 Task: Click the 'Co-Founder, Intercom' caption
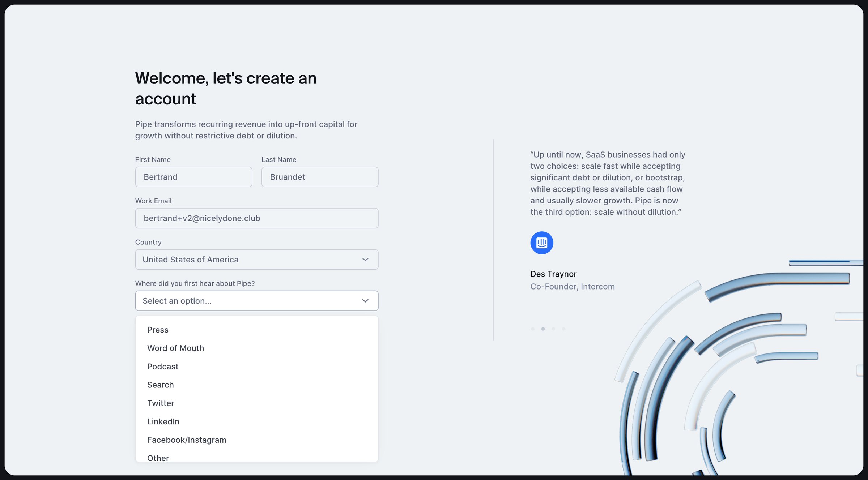point(573,287)
